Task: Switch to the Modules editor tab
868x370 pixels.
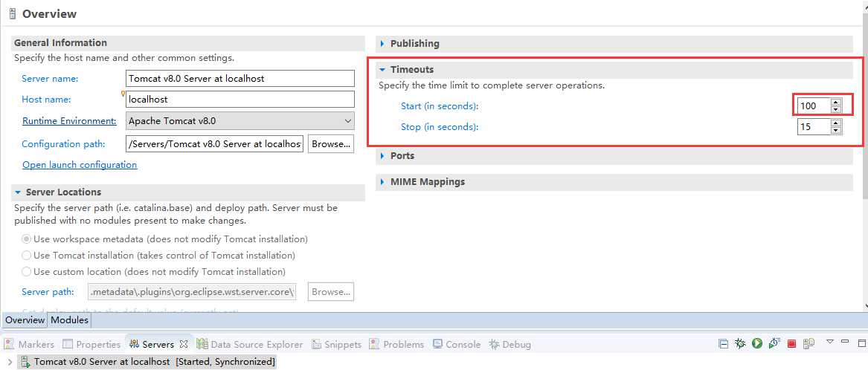Action: [69, 320]
